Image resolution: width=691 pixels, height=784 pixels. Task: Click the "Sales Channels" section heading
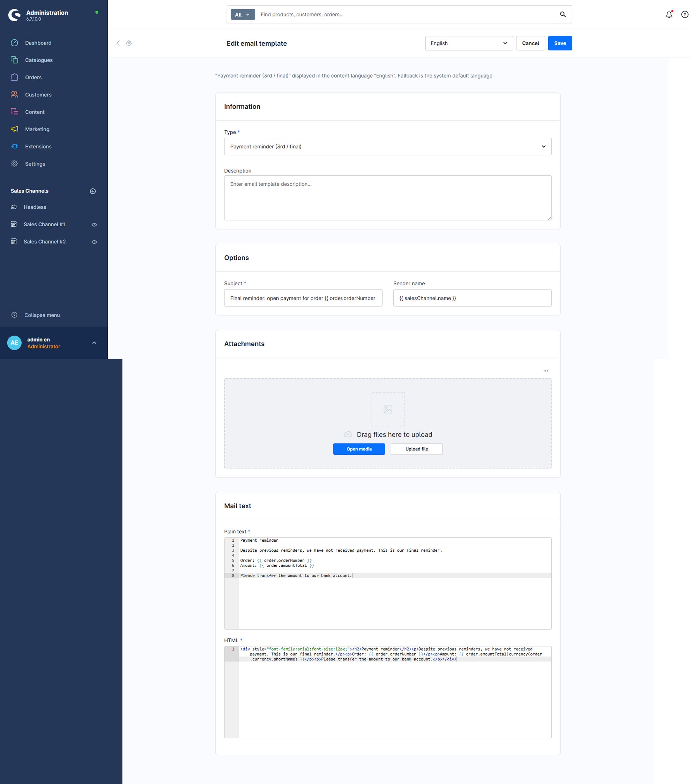coord(30,191)
